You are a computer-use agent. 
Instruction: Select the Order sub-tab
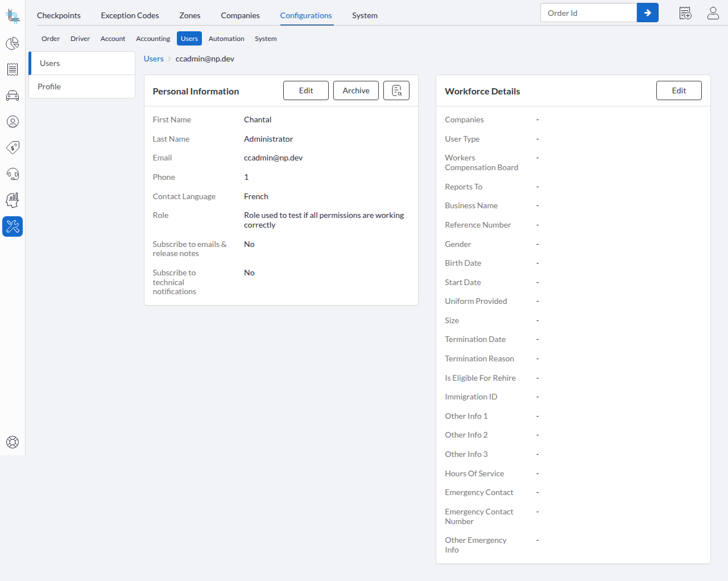(51, 39)
